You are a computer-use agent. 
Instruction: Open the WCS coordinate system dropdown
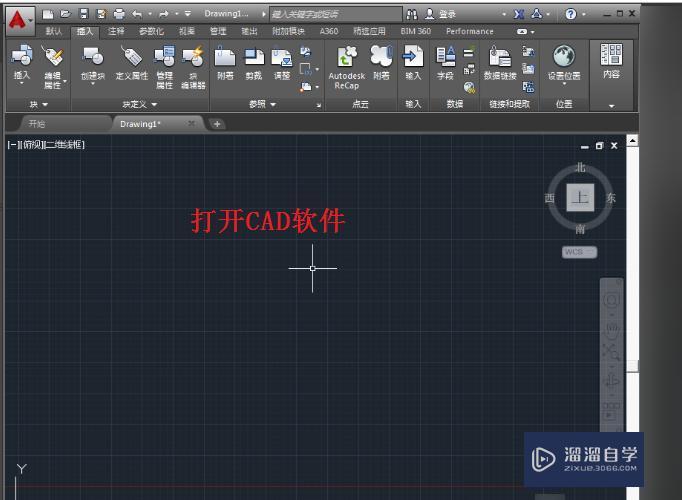click(579, 252)
